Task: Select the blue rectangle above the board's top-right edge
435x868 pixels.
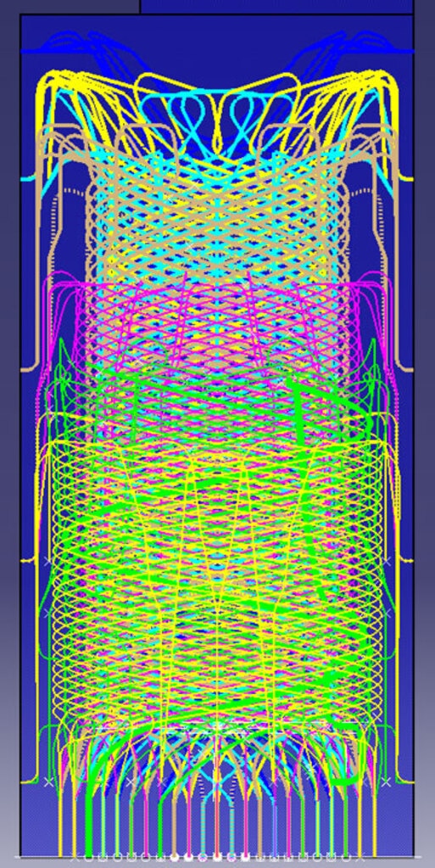Action: [276, 6]
